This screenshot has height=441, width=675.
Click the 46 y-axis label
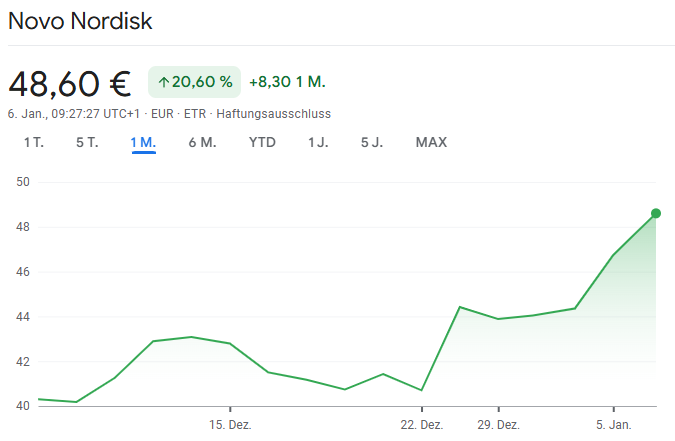tap(23, 272)
